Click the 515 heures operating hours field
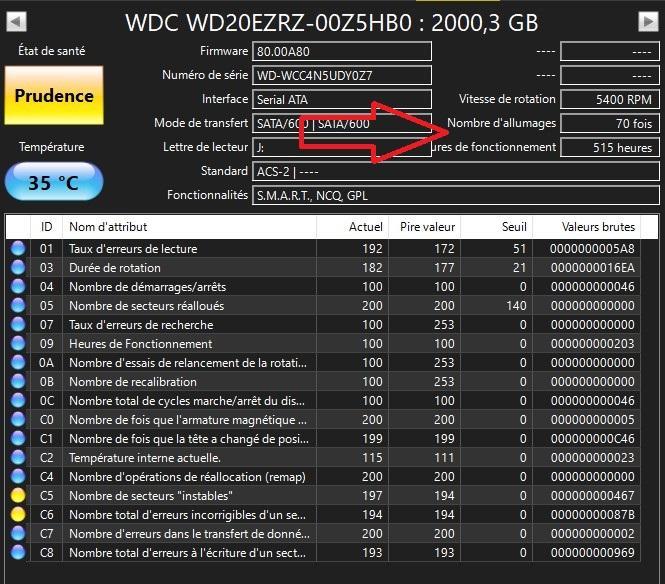This screenshot has height=584, width=665. click(610, 148)
